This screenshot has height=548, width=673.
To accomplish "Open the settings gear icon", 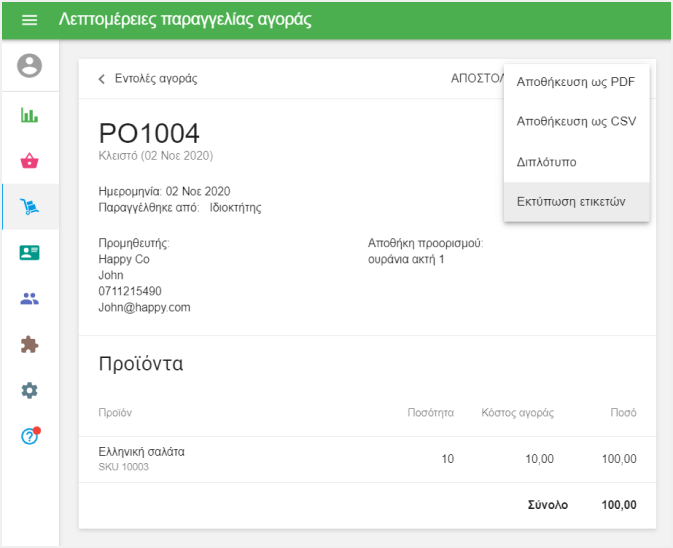I will 30,390.
